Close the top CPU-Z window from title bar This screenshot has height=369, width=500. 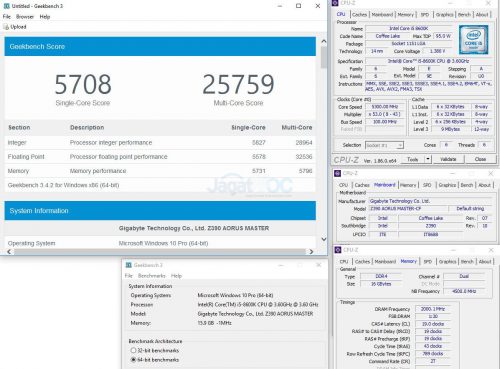point(488,3)
